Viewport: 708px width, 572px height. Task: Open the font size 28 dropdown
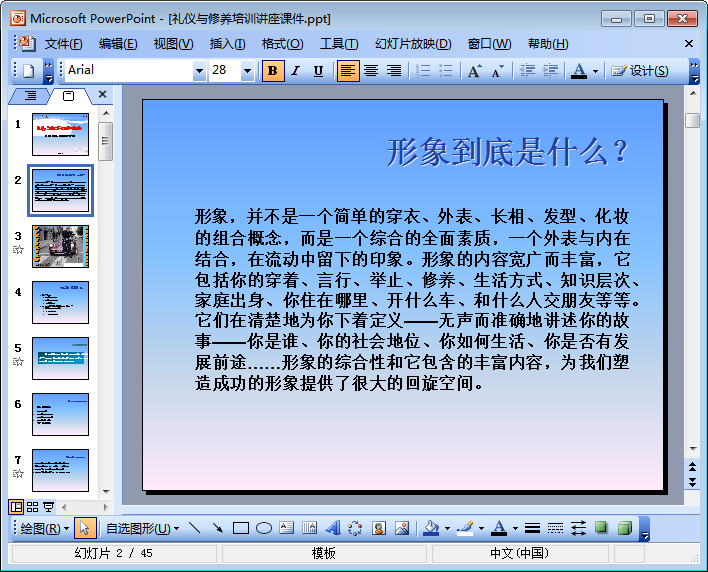247,71
